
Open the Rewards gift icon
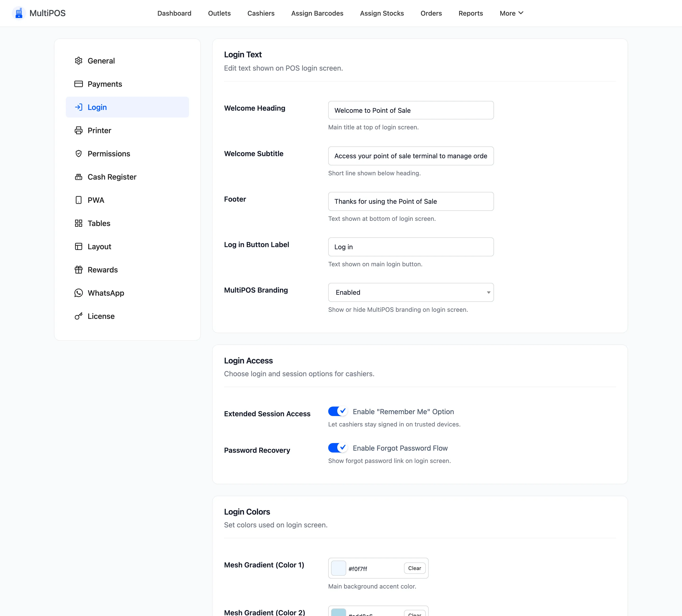(78, 270)
